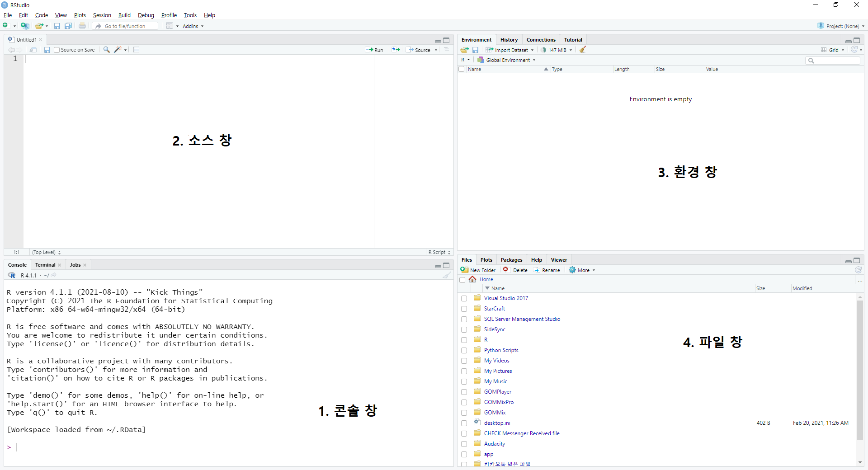Open the R language selector in Environment
Screen dimensions: 868x470
[x=466, y=60]
